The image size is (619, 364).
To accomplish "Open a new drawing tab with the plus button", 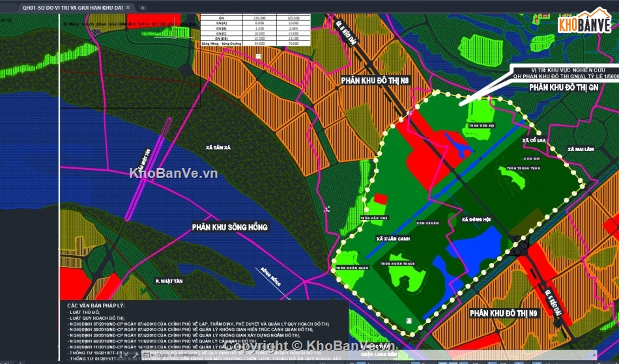I will pos(143,8).
